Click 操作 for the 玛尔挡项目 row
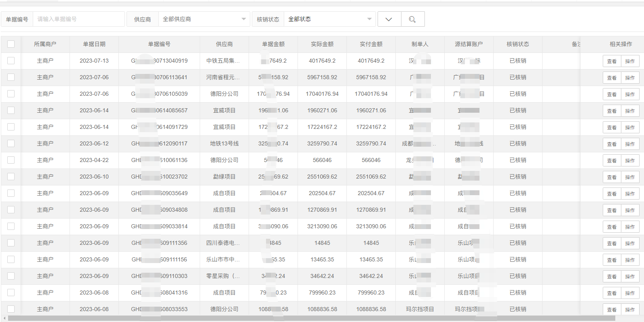The width and height of the screenshot is (644, 322). click(630, 310)
